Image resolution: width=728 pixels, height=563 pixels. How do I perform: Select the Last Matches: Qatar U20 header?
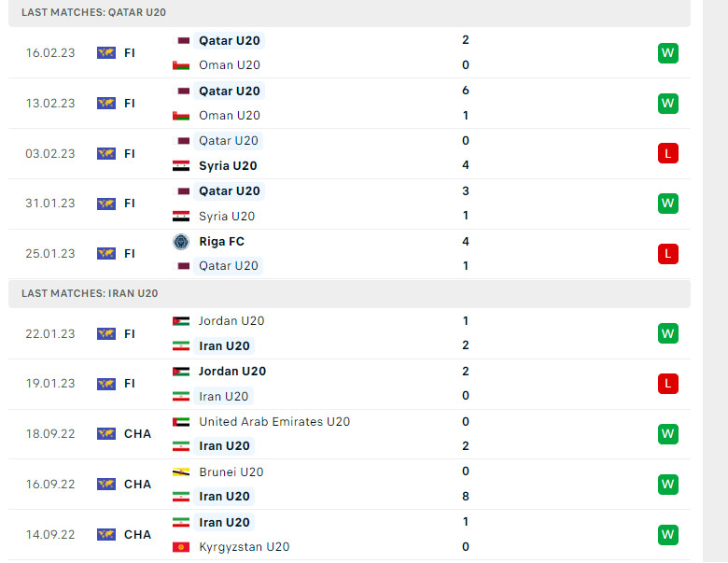(x=93, y=13)
